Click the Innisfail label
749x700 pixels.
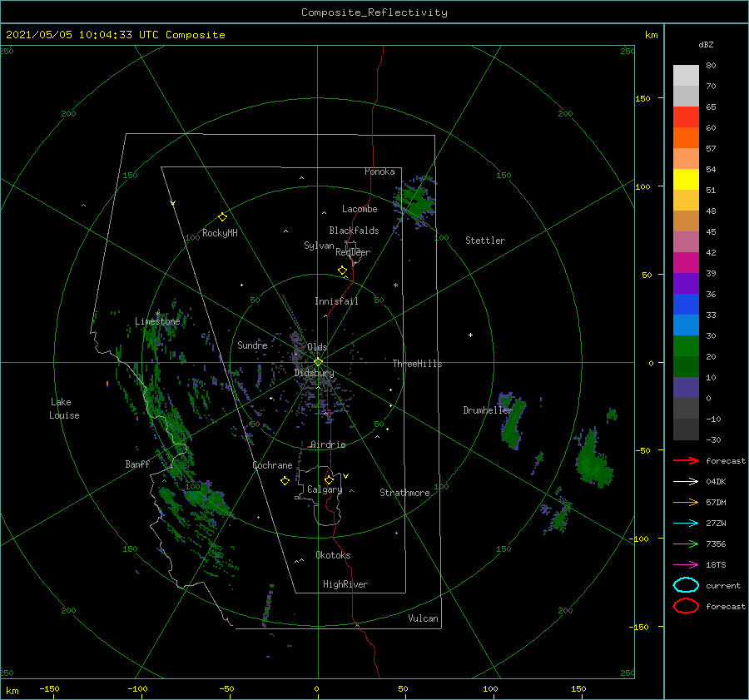click(x=336, y=301)
